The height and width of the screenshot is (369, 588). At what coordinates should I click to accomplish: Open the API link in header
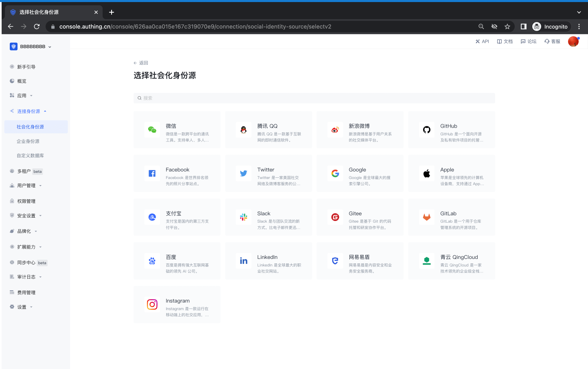coord(482,42)
